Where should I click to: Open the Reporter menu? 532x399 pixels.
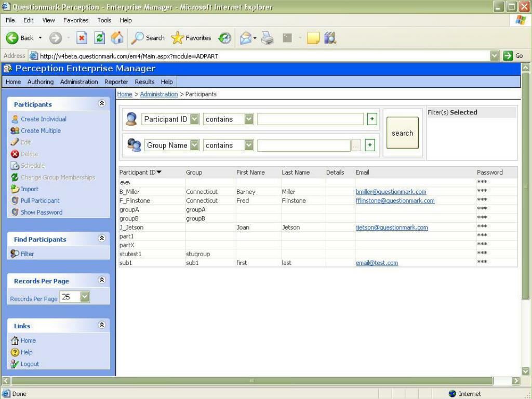116,82
